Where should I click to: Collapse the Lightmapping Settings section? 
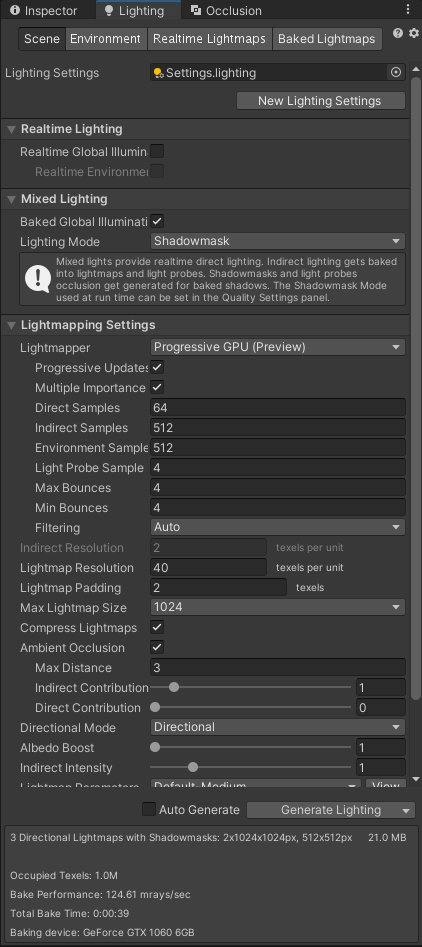coord(11,325)
